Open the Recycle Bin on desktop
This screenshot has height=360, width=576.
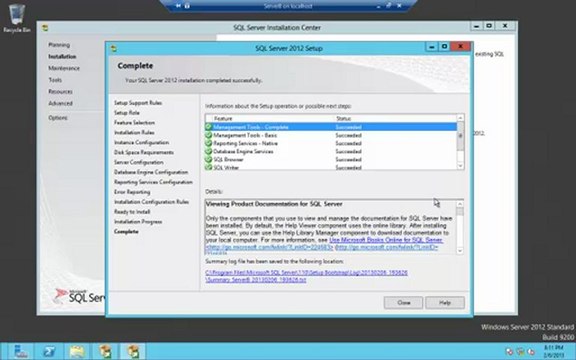tap(17, 18)
